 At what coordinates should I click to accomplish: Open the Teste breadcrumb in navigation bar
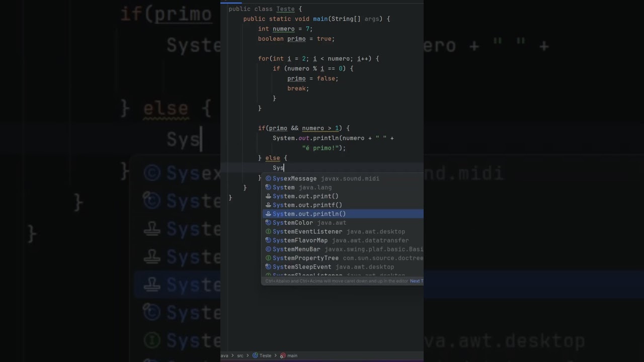click(265, 355)
